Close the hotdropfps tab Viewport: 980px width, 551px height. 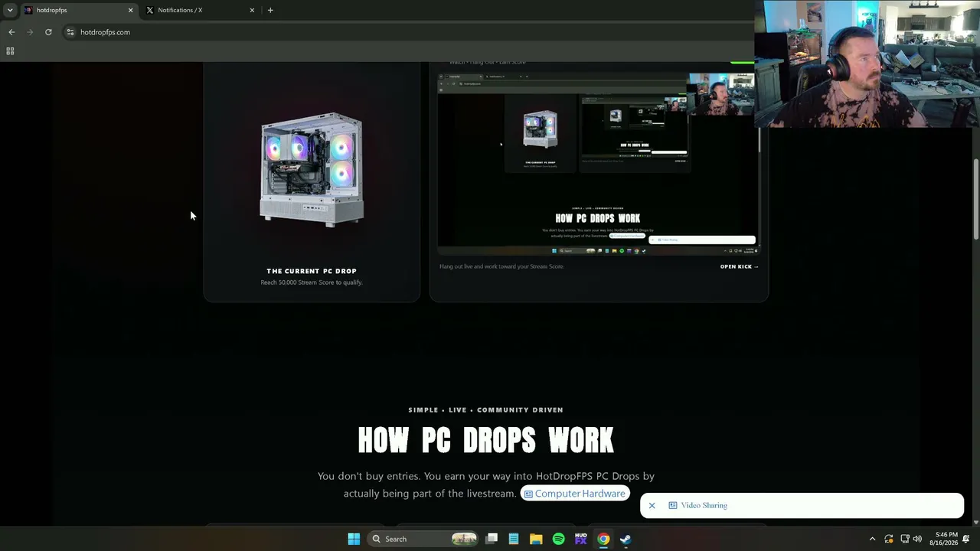pos(130,10)
